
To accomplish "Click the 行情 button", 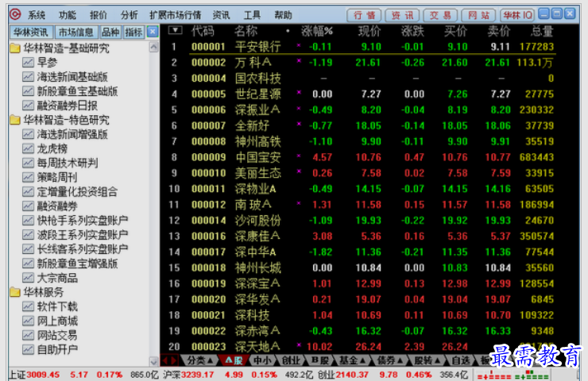I will pos(364,15).
